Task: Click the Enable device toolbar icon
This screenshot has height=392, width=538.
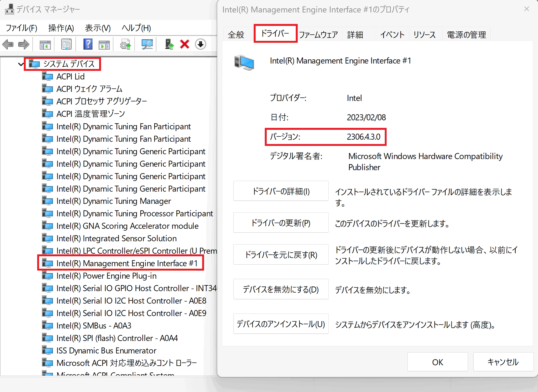Action: (169, 44)
